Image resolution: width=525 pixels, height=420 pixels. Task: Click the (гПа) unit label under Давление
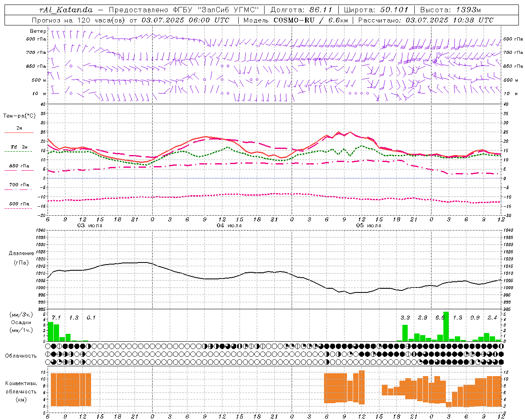(x=21, y=263)
